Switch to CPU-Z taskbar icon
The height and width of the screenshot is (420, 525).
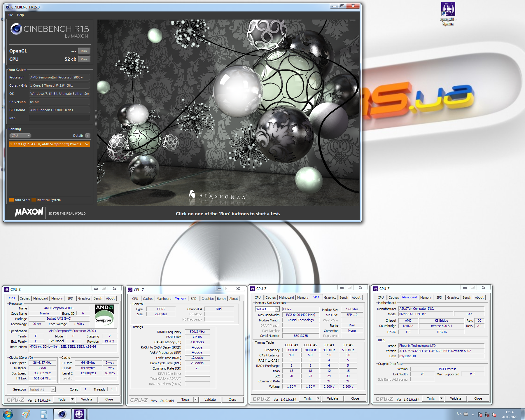(79, 414)
